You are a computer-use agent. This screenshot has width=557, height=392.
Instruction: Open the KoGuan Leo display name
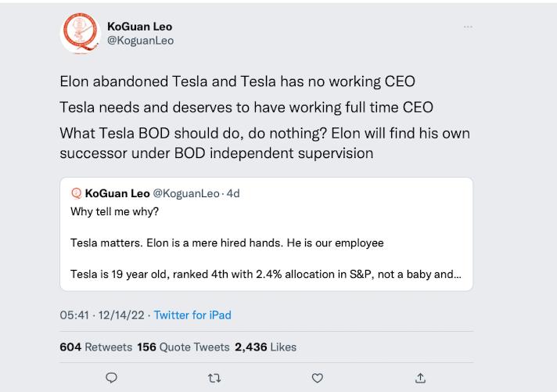(139, 27)
